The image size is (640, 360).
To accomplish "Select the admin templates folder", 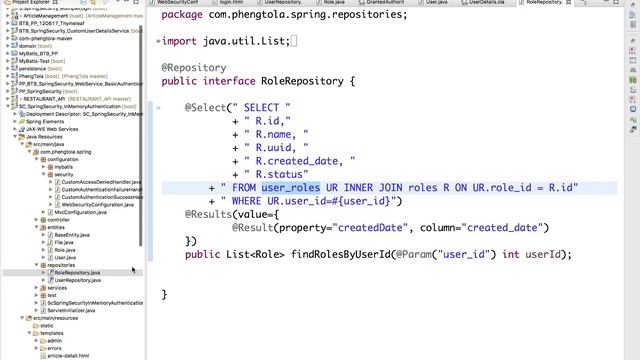I will tap(54, 341).
